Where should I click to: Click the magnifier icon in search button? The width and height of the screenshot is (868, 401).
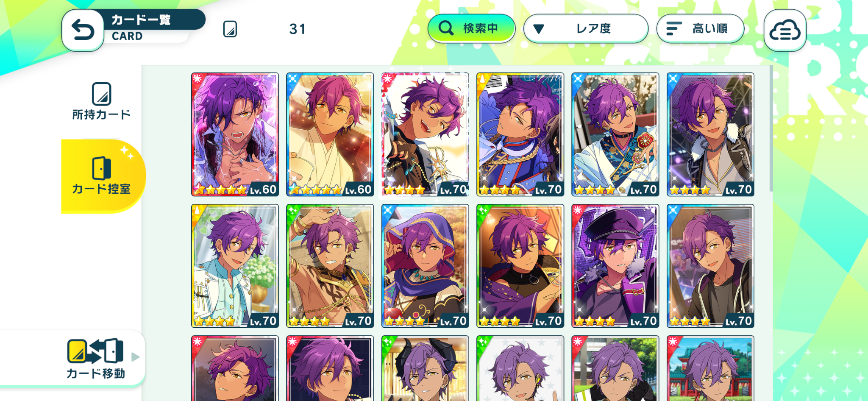point(446,28)
